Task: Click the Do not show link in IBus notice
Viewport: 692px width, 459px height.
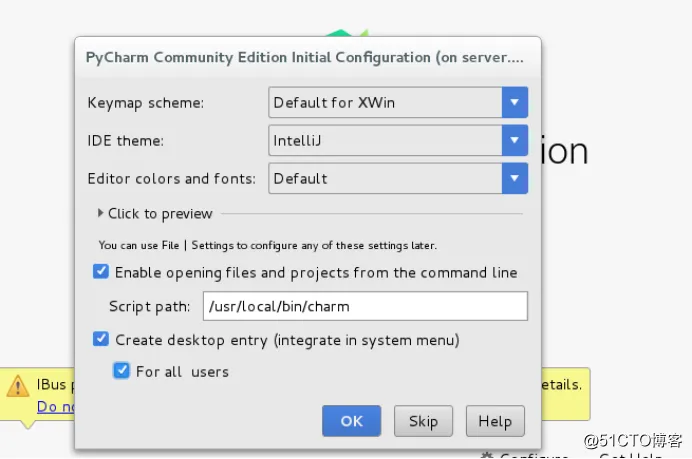Action: coord(56,406)
